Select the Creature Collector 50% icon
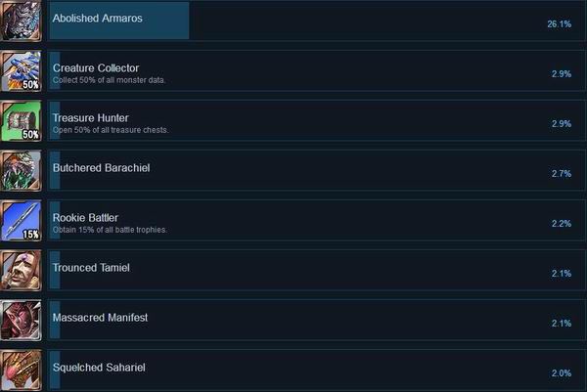The image size is (587, 392). pos(21,70)
